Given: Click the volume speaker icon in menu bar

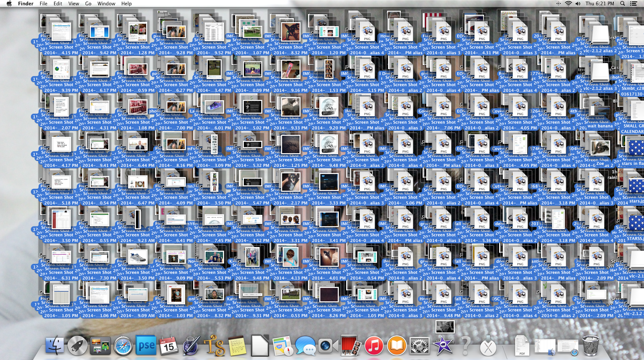Looking at the screenshot, I should [x=578, y=4].
